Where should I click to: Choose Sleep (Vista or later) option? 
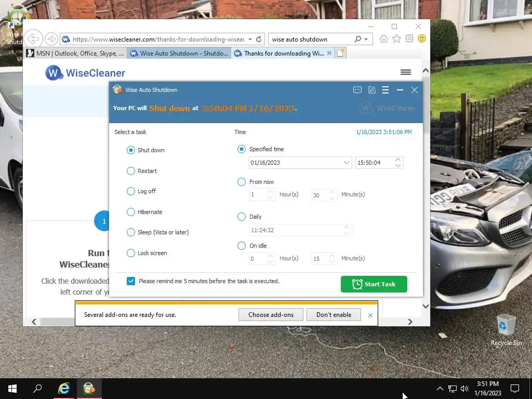[131, 232]
